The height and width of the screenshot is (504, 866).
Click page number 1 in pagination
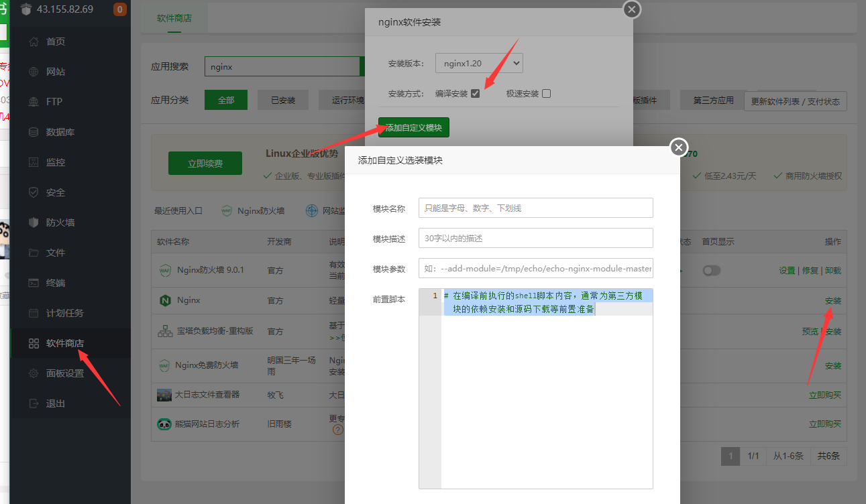[x=730, y=456]
